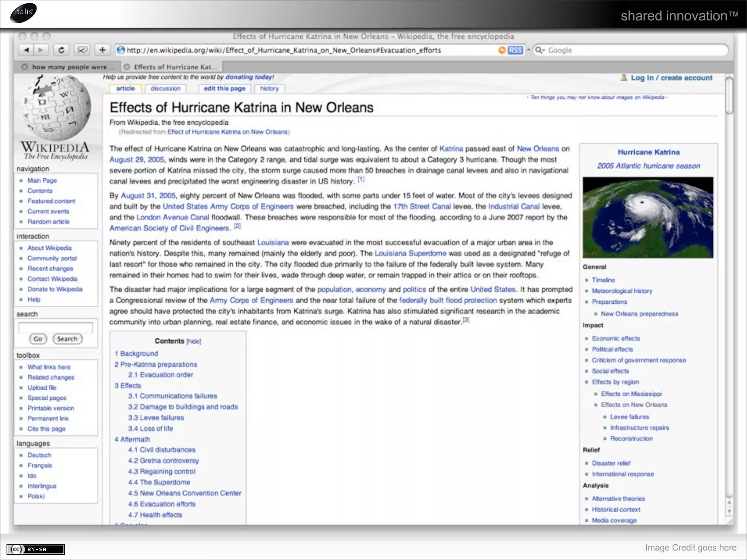
Task: Open the Google search magnifier dropdown
Action: click(x=540, y=50)
